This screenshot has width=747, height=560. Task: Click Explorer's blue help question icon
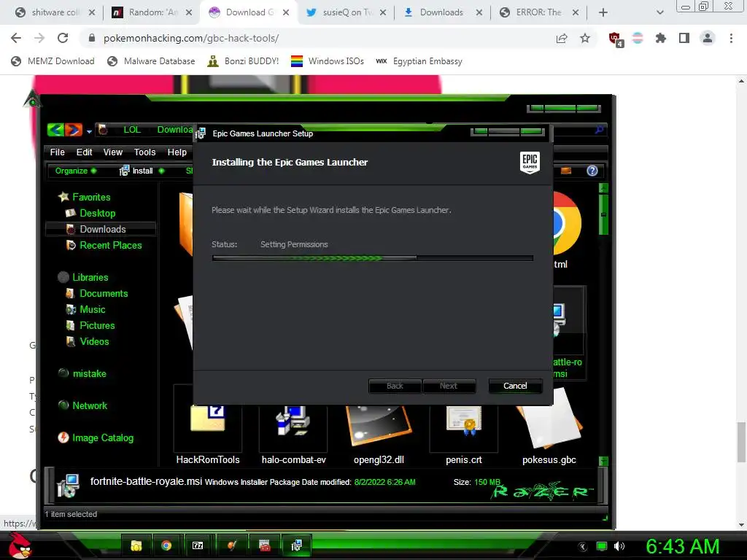click(x=592, y=171)
